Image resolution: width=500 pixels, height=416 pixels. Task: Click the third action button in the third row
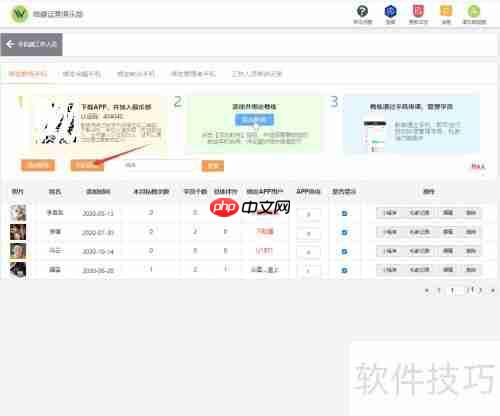coord(448,251)
